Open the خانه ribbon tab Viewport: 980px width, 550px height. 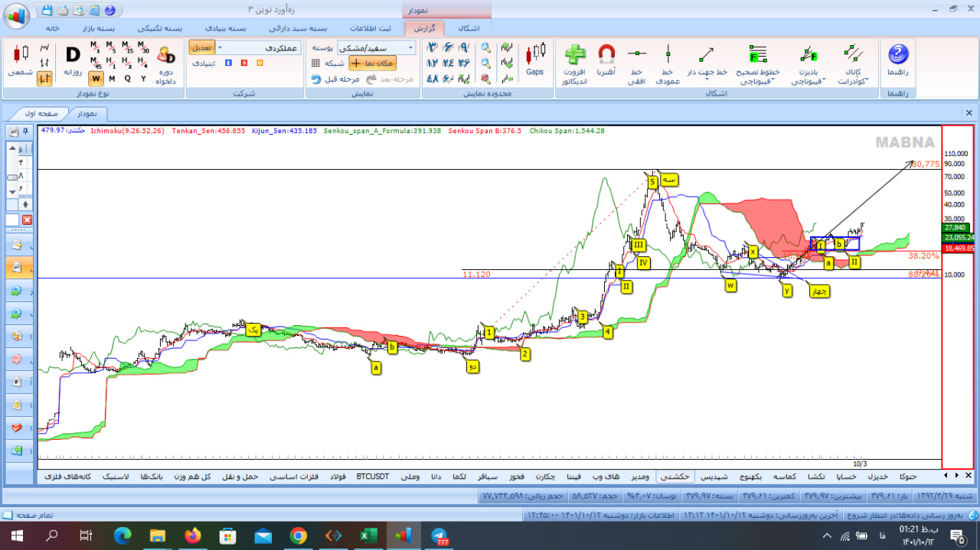click(53, 28)
